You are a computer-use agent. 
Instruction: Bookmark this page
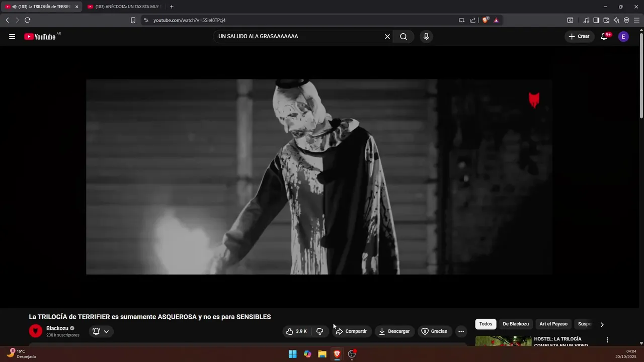(133, 20)
